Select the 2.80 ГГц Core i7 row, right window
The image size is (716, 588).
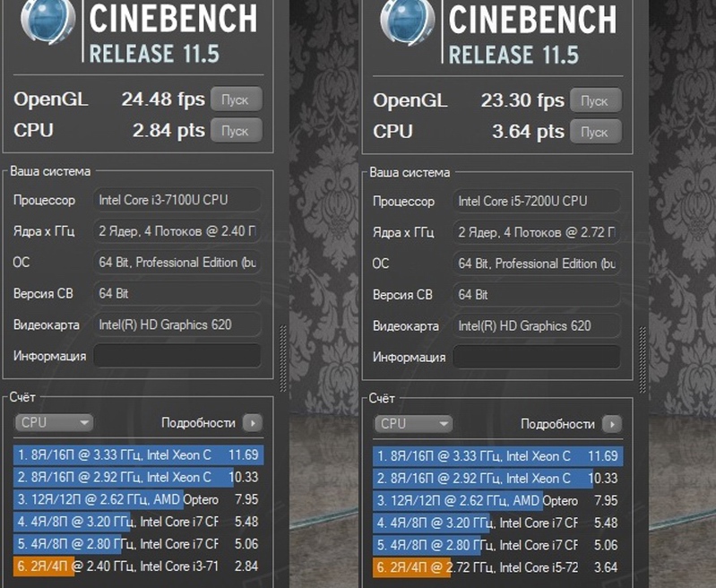point(497,546)
